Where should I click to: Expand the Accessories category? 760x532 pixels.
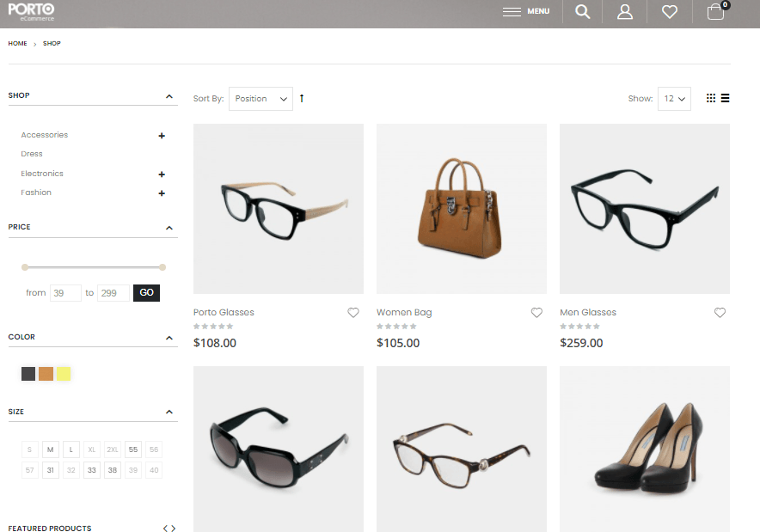(162, 136)
